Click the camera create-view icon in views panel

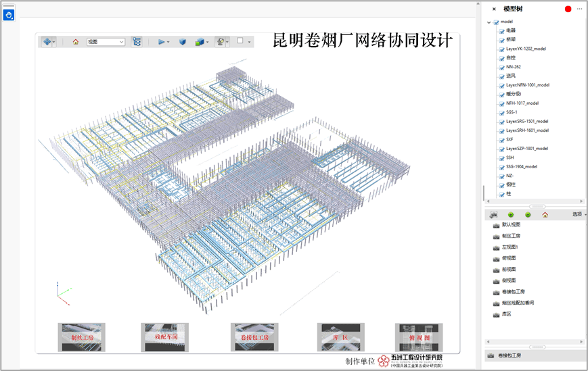[494, 215]
